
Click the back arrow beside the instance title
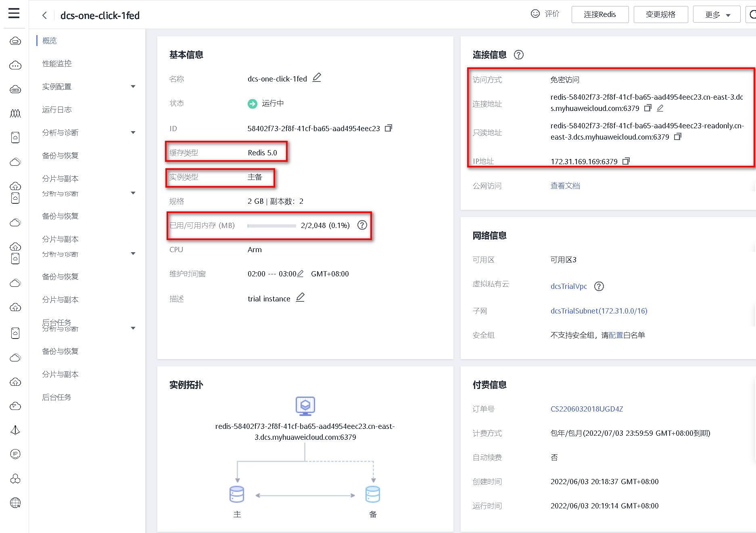point(45,15)
